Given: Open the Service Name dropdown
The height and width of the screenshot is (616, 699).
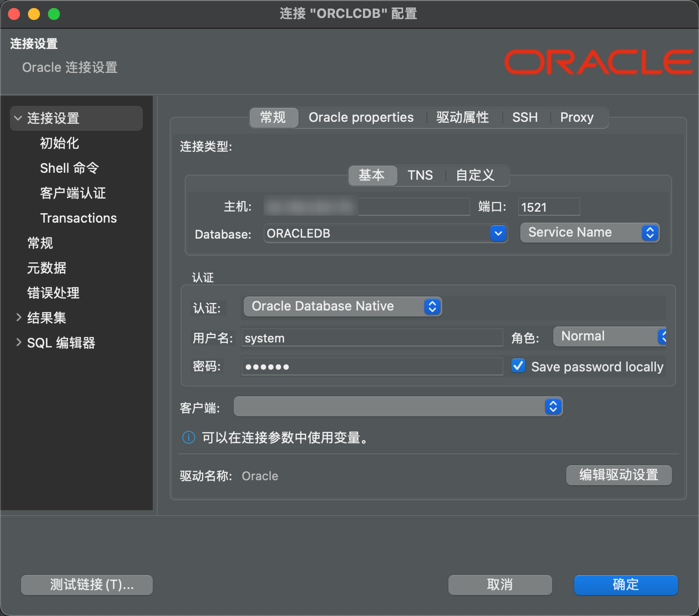Looking at the screenshot, I should [x=590, y=233].
